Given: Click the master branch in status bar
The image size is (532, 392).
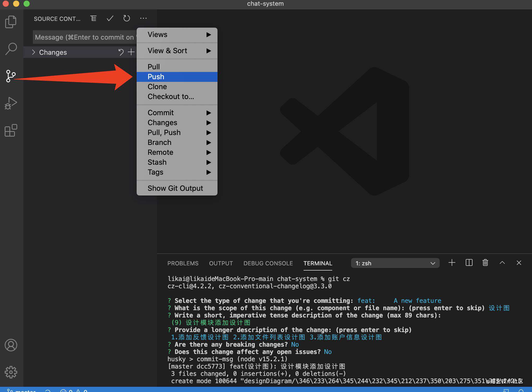Looking at the screenshot, I should (x=21, y=390).
